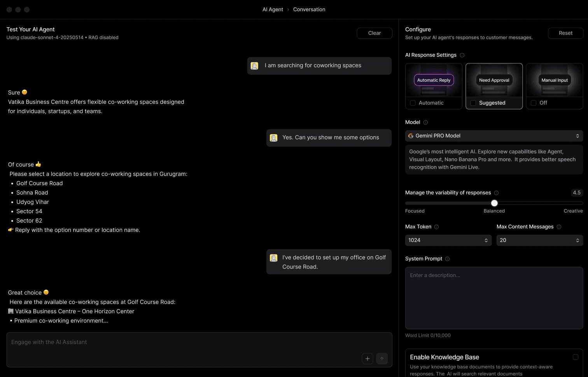Click avatar on 'searching for coworking spaces' message
The width and height of the screenshot is (588, 377).
tap(255, 66)
